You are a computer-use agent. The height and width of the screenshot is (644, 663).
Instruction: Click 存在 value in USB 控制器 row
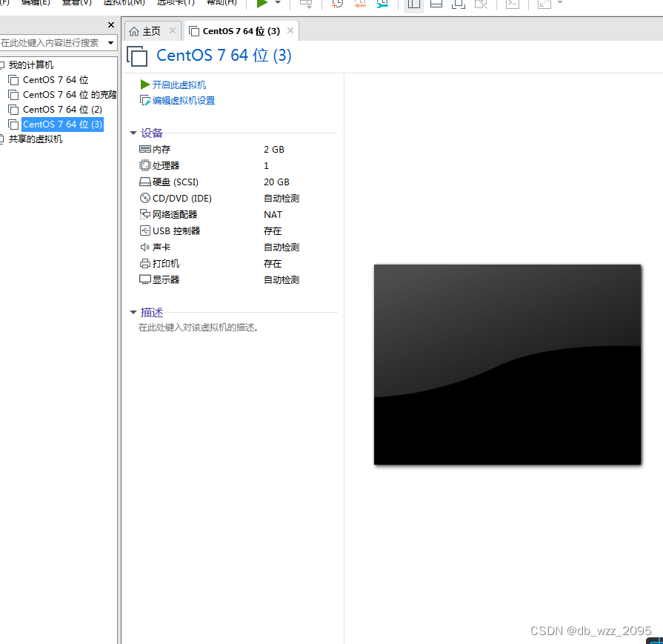click(273, 231)
